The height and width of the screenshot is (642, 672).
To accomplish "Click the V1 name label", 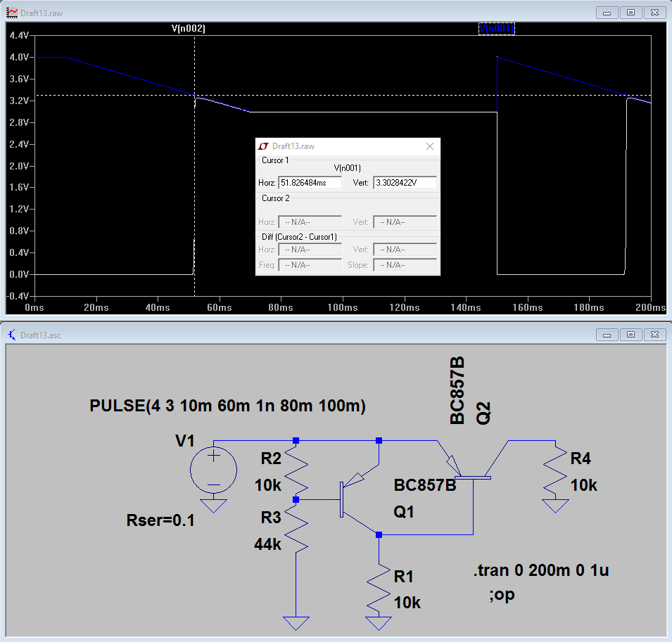I will point(185,441).
